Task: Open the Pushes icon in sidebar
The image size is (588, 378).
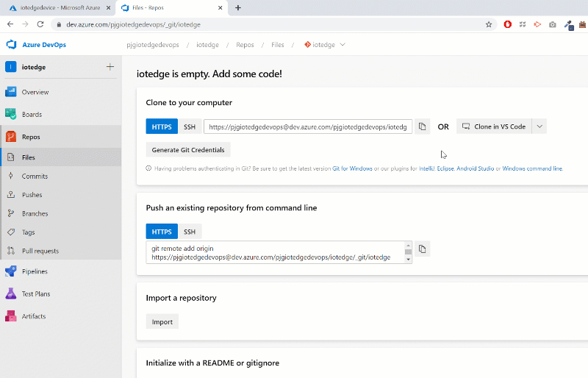Action: pyautogui.click(x=11, y=195)
